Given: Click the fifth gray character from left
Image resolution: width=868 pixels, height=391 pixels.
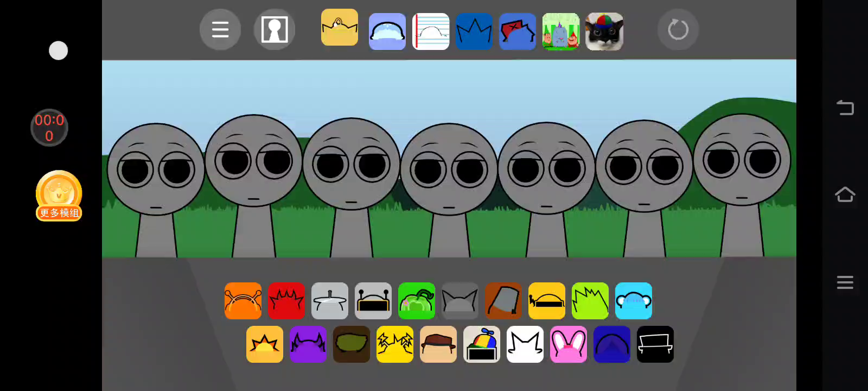Looking at the screenshot, I should (547, 190).
